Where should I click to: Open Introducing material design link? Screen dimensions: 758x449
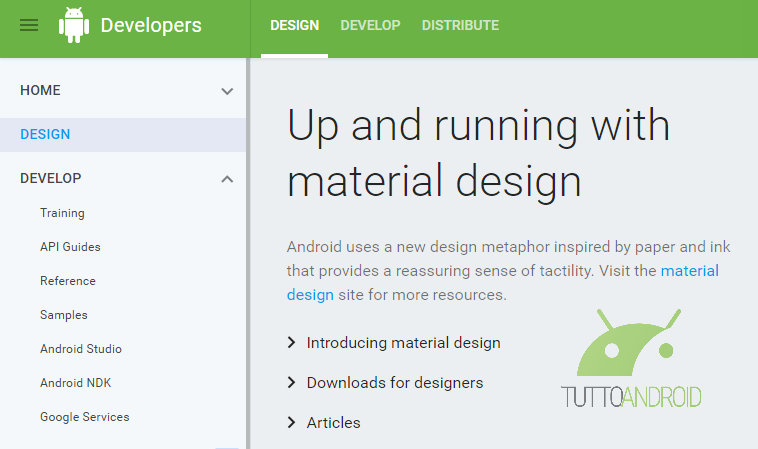coord(404,343)
